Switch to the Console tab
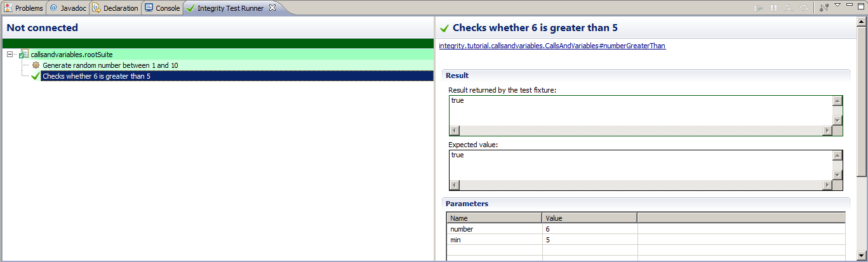 point(162,8)
